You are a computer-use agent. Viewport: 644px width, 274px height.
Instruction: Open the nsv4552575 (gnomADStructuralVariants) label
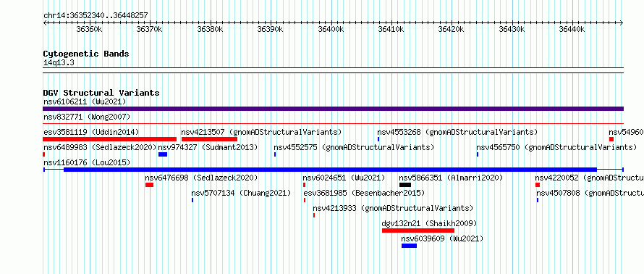point(354,147)
